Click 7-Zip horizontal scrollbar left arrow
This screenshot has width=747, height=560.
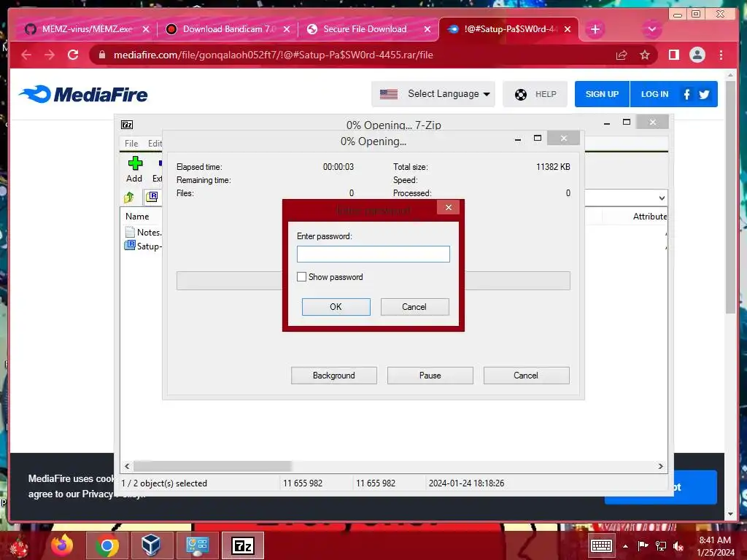127,466
